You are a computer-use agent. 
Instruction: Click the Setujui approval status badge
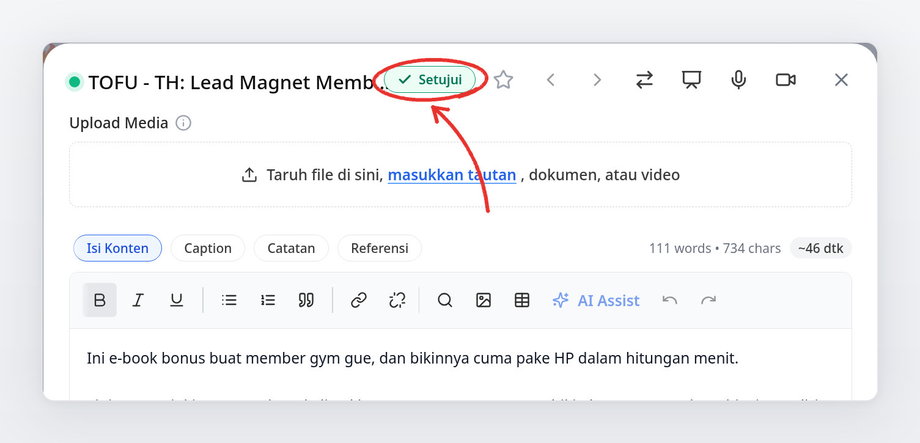430,80
